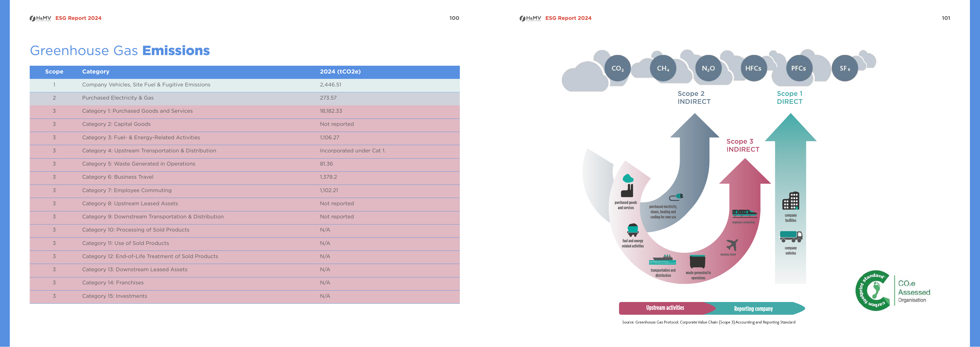Click the Scope 3 INDIRECT label
This screenshot has height=347, width=980.
click(743, 145)
